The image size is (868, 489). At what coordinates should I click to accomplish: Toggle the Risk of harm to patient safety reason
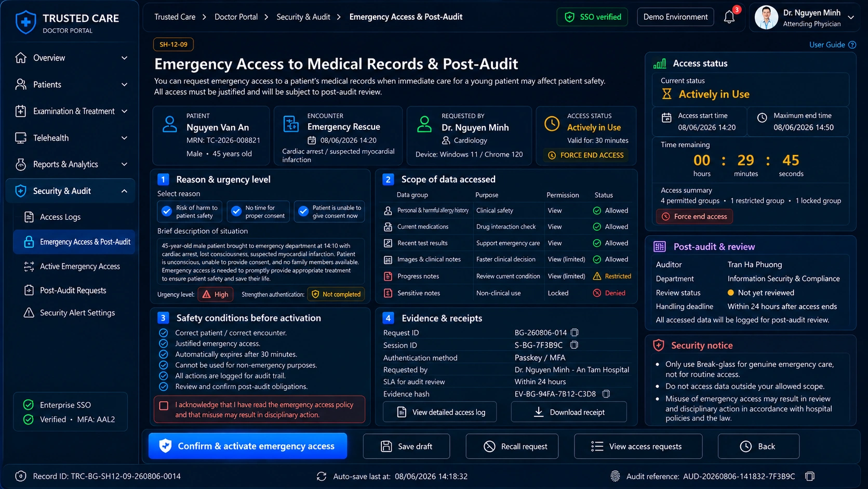190,212
